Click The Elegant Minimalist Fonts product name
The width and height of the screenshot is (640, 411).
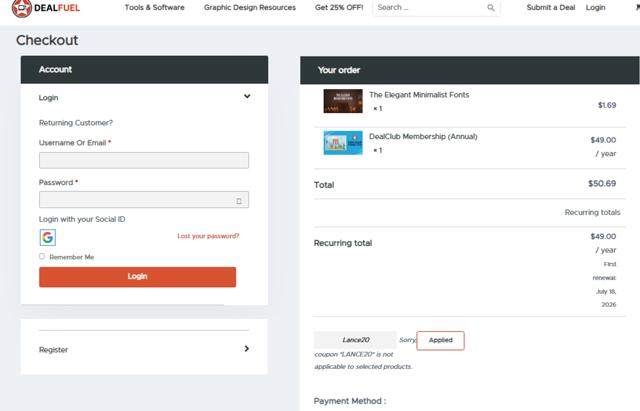[419, 95]
